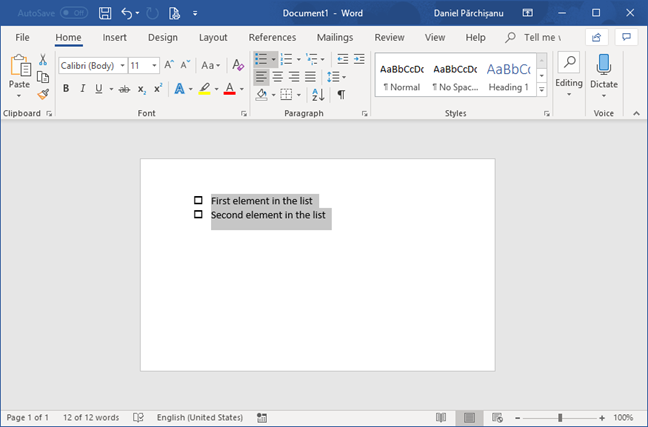Switch to the Layout tab

click(213, 38)
